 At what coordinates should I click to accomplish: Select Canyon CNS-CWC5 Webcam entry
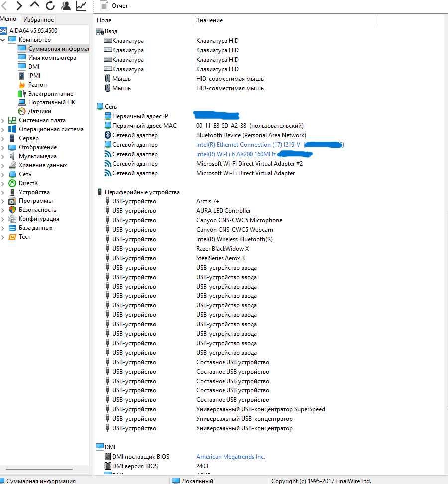234,230
